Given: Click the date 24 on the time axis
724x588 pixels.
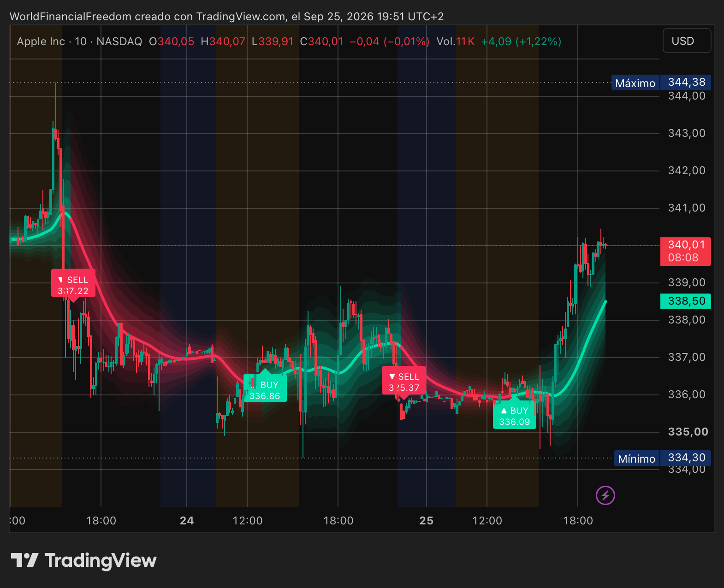Looking at the screenshot, I should tap(187, 521).
